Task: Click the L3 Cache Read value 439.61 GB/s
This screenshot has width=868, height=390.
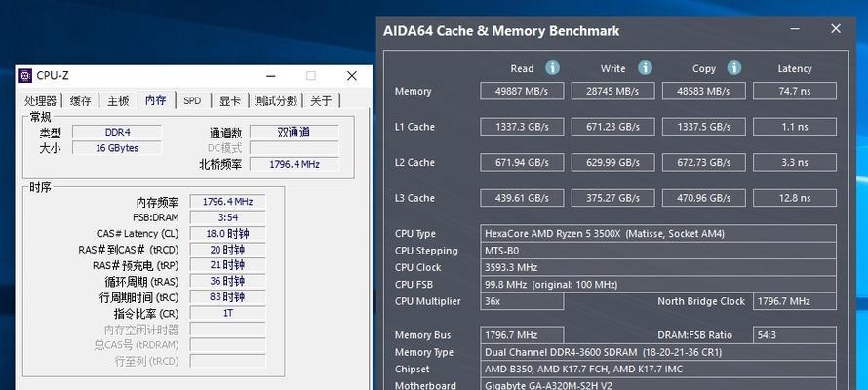Action: 522,198
